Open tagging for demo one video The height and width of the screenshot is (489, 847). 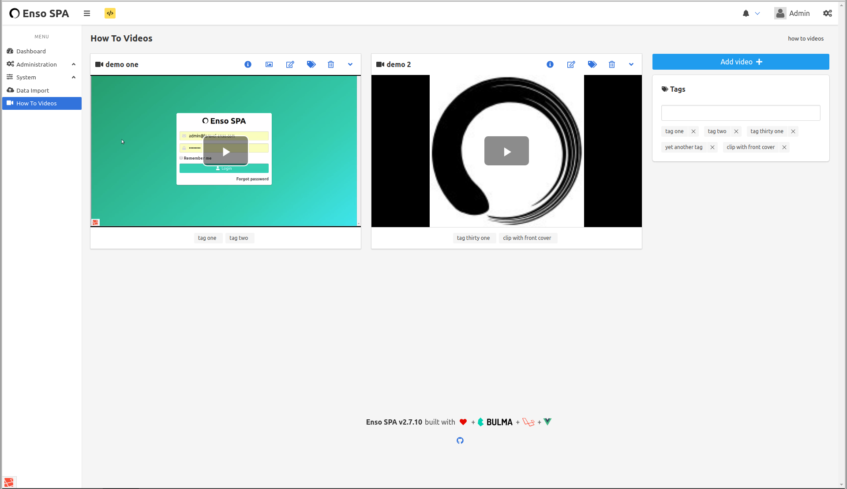(311, 64)
